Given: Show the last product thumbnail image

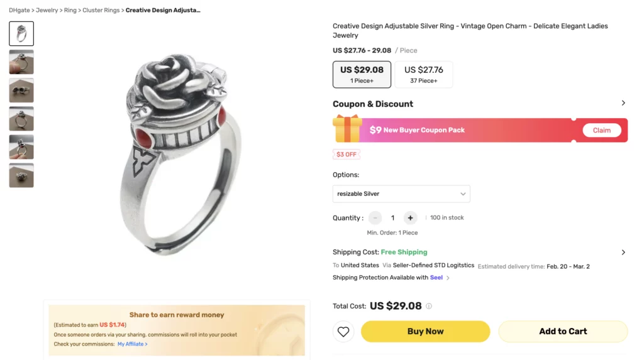Looking at the screenshot, I should (21, 175).
